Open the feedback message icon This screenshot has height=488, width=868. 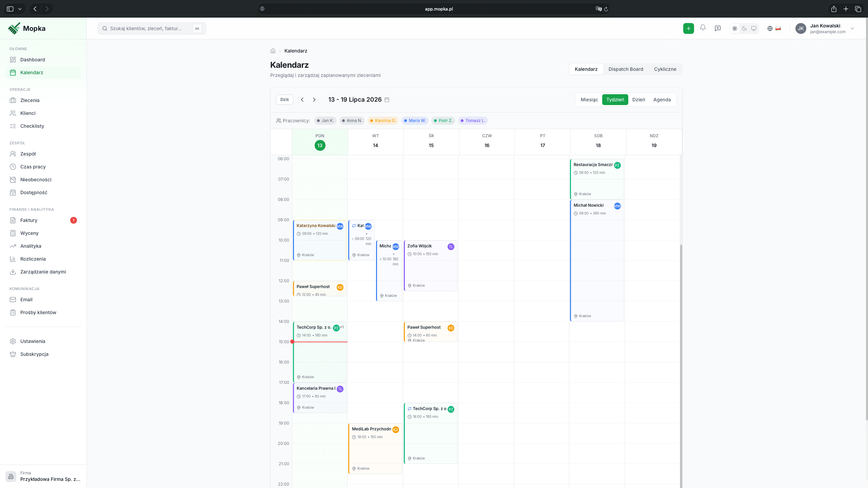point(718,28)
